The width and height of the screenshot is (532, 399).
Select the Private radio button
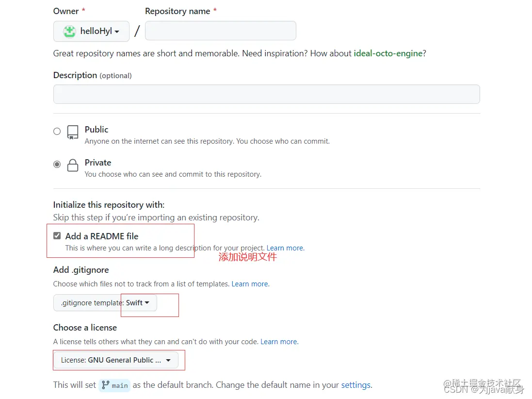pos(57,165)
